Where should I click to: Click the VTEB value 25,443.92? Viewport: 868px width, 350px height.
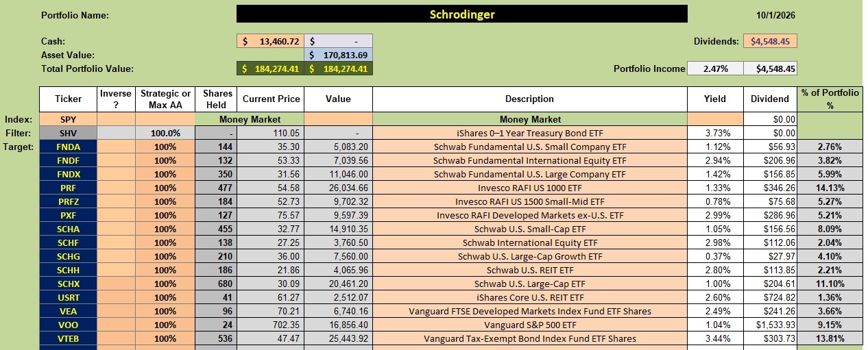click(339, 338)
